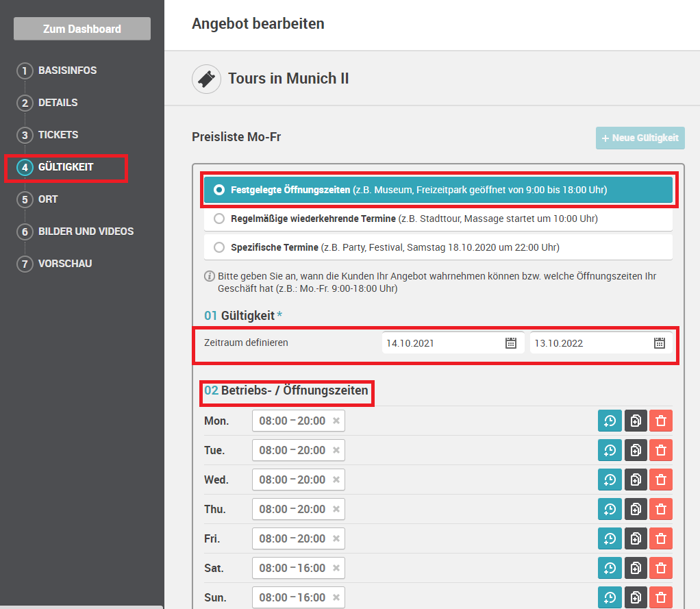Clear Friday time 08:00–20:00 with the x

336,538
